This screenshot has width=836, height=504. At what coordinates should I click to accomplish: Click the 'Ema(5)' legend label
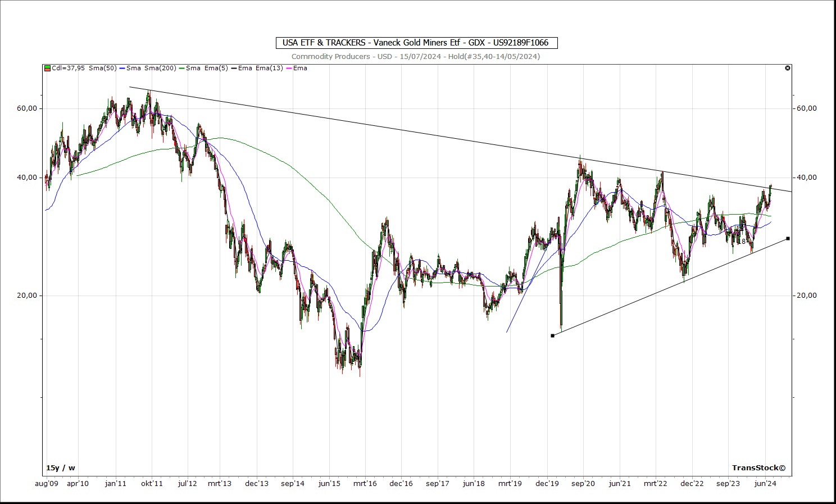click(x=216, y=68)
